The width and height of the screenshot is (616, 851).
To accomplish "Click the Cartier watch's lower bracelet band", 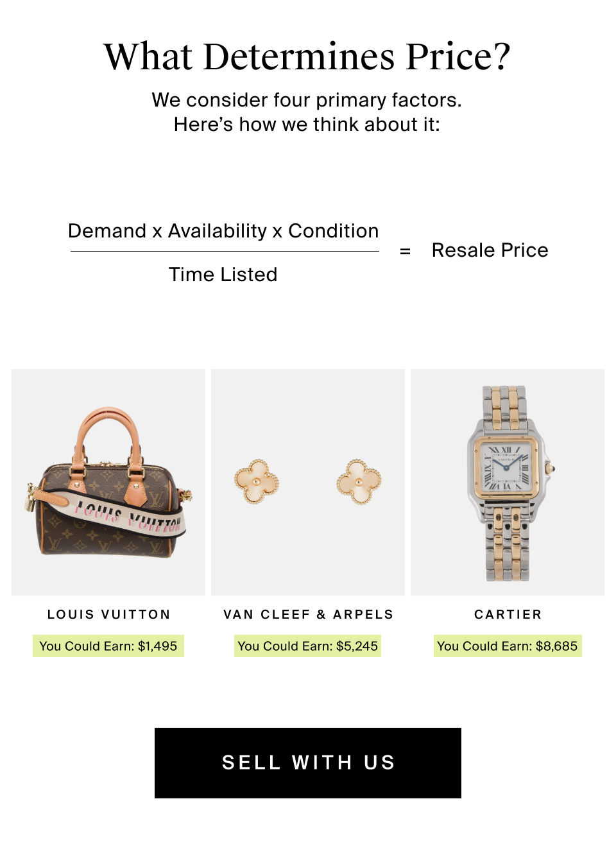I will (x=506, y=546).
